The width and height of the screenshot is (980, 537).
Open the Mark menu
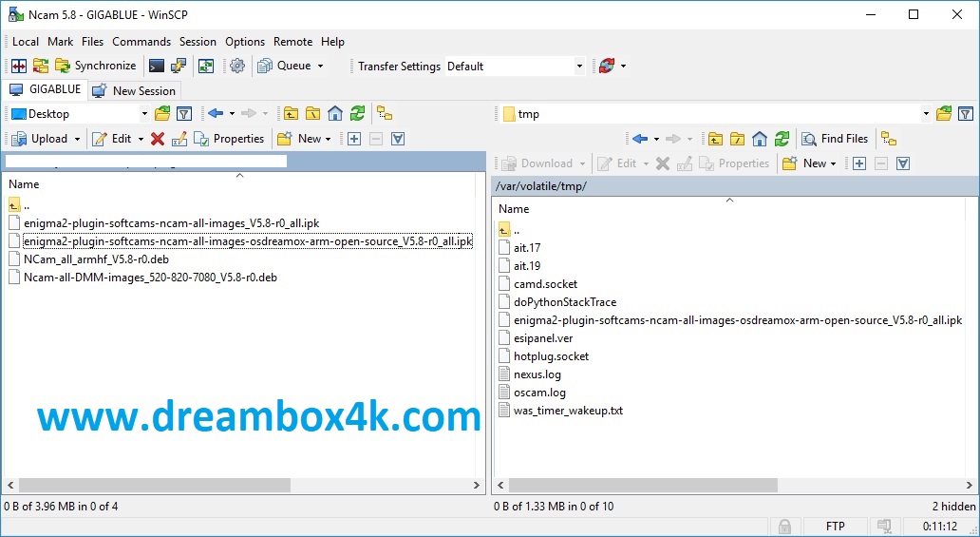(x=61, y=42)
